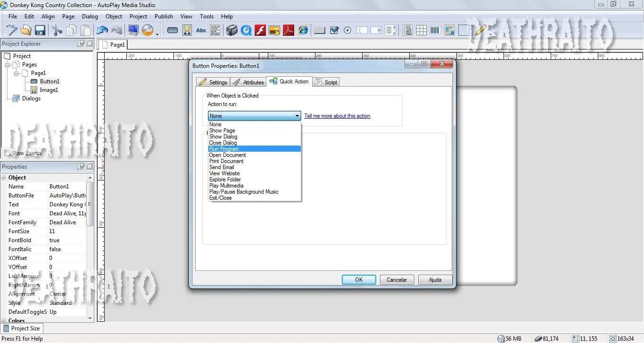Click the Preview monitor icon
Image resolution: width=644 pixels, height=343 pixels.
coord(133,31)
